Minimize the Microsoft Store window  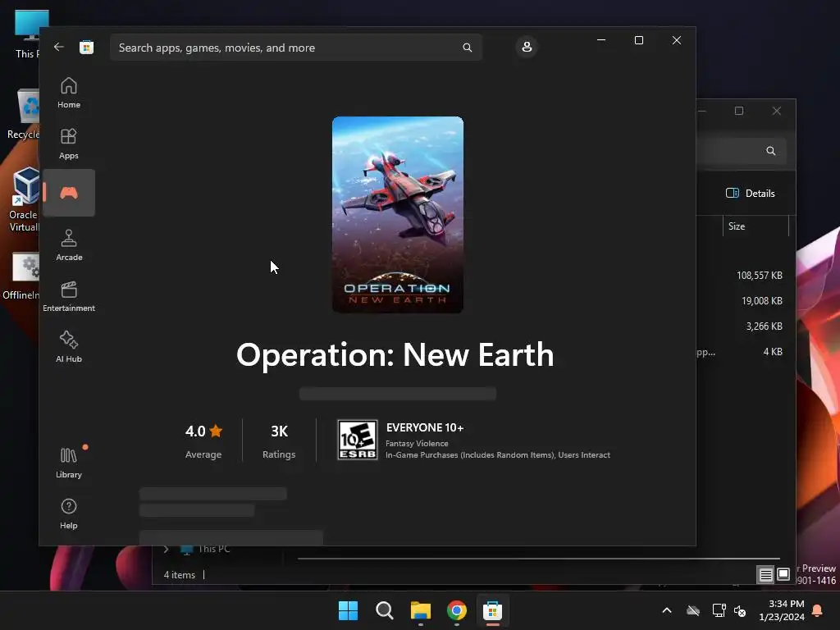pos(601,40)
